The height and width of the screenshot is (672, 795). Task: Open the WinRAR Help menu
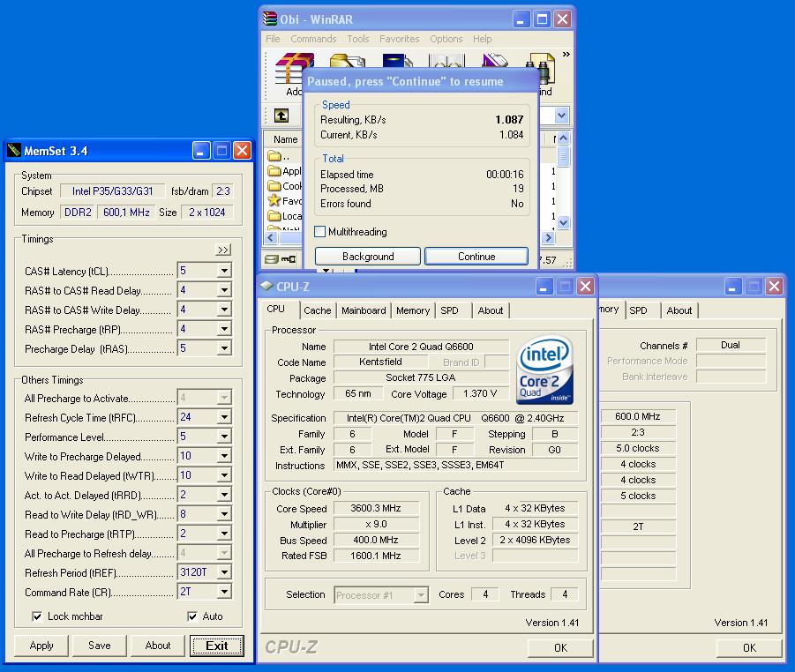point(482,39)
